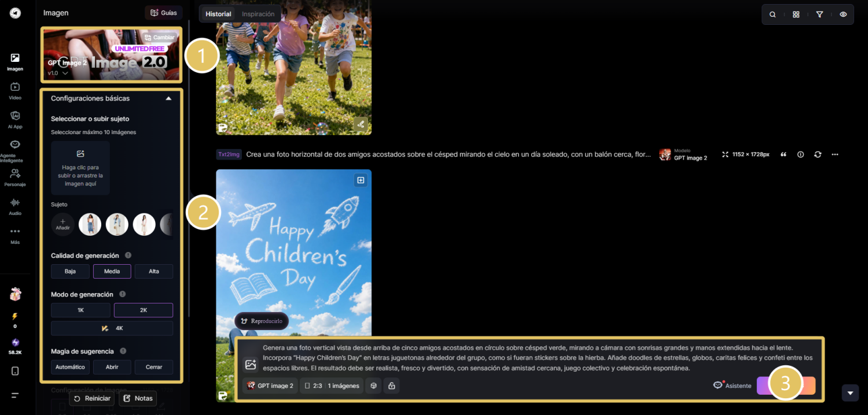Open the Imagen section in sidebar
Viewport: 868px width, 415px height.
(x=15, y=61)
